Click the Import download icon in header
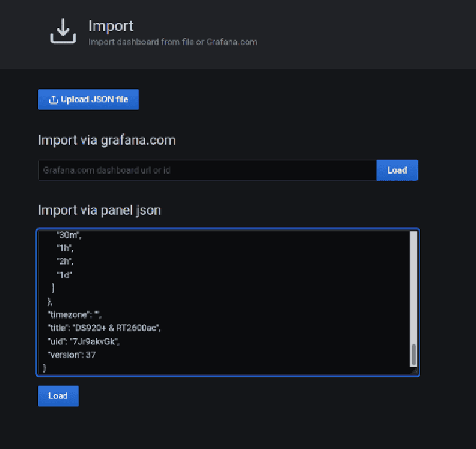Screen dimensions: 476x449 pyautogui.click(x=63, y=31)
